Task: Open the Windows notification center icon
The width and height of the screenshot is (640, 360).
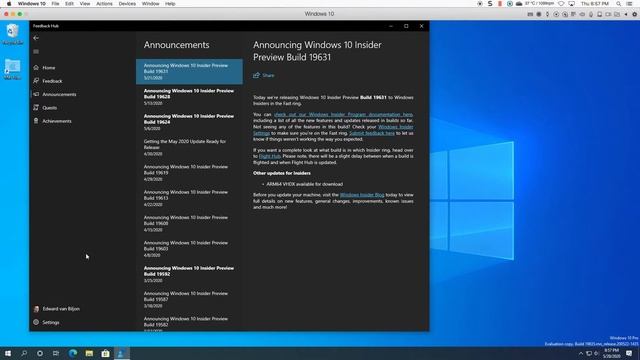Action: (x=629, y=353)
